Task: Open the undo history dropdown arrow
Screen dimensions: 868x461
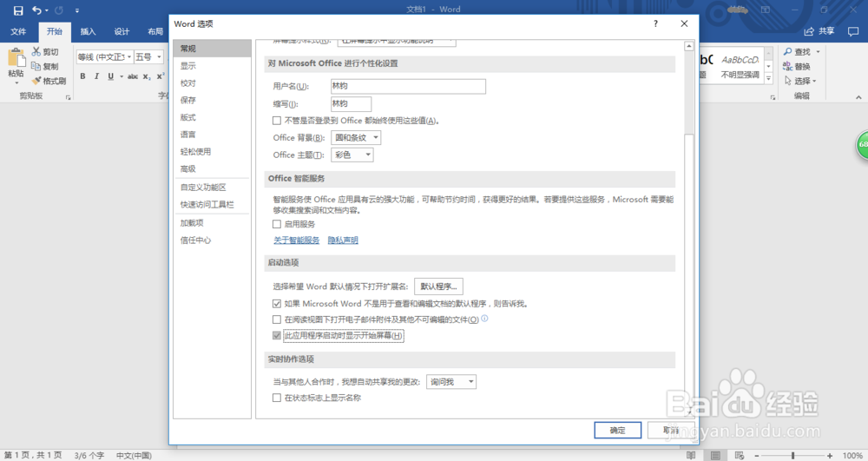Action: [x=47, y=10]
